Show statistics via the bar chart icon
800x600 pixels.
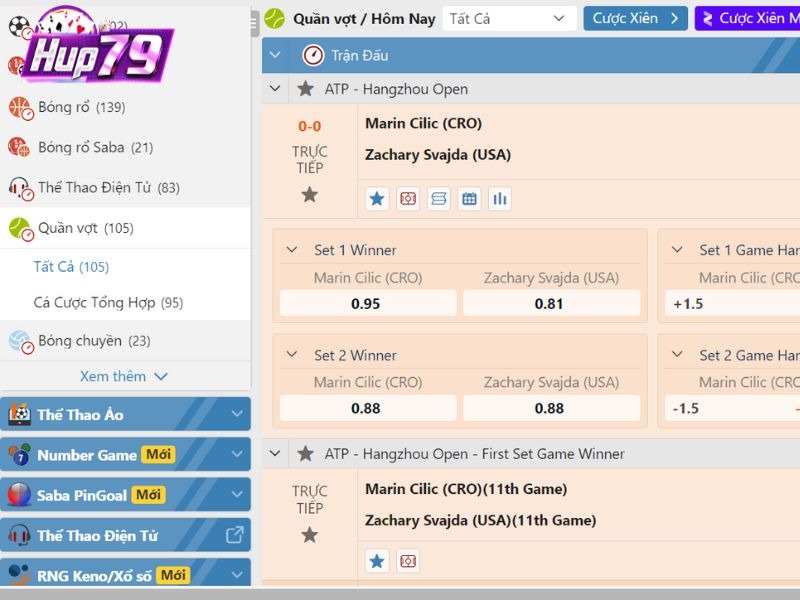(x=500, y=199)
